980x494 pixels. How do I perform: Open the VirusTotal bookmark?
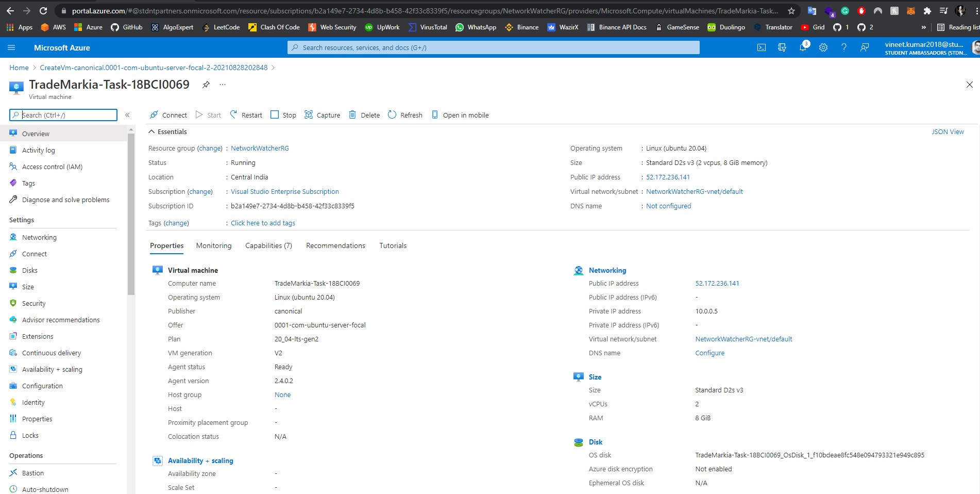pyautogui.click(x=428, y=27)
